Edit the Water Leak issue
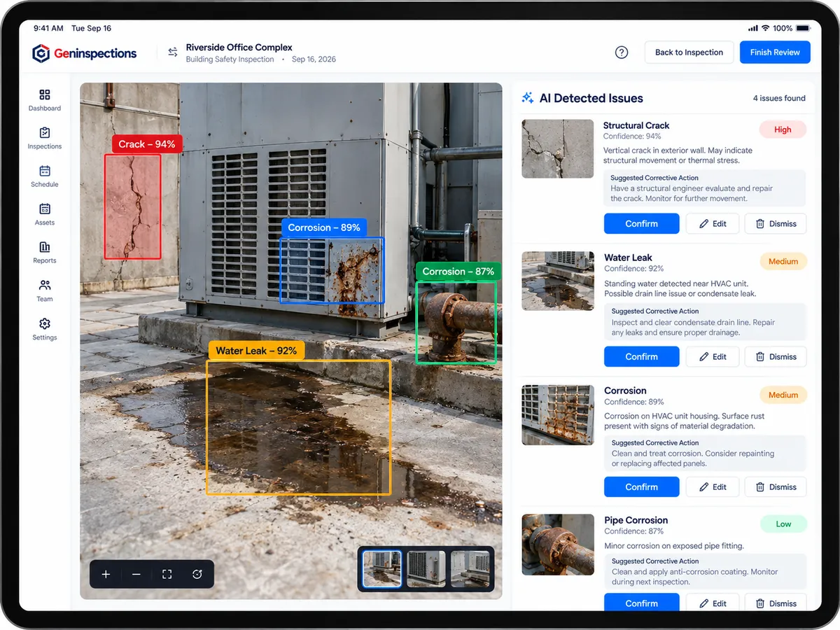 [x=713, y=357]
